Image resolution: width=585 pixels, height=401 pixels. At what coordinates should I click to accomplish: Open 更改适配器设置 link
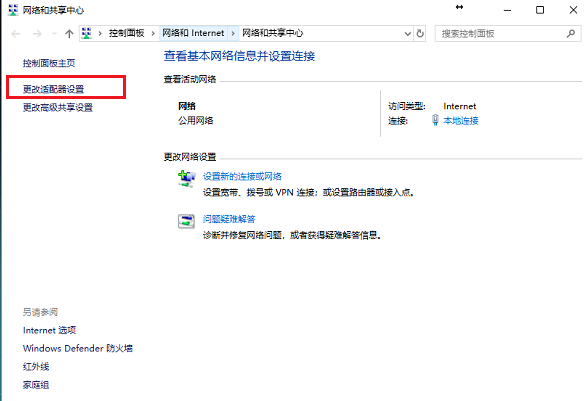pos(53,89)
